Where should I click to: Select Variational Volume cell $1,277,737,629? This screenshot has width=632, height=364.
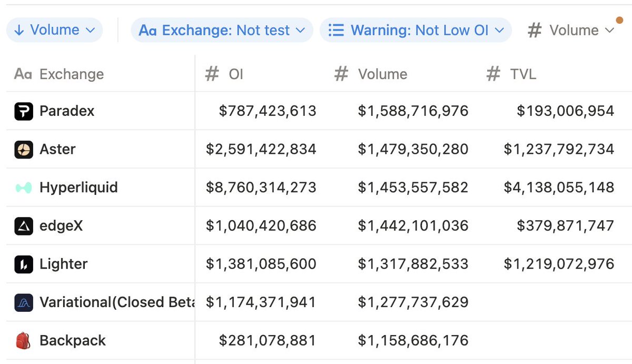pyautogui.click(x=413, y=302)
